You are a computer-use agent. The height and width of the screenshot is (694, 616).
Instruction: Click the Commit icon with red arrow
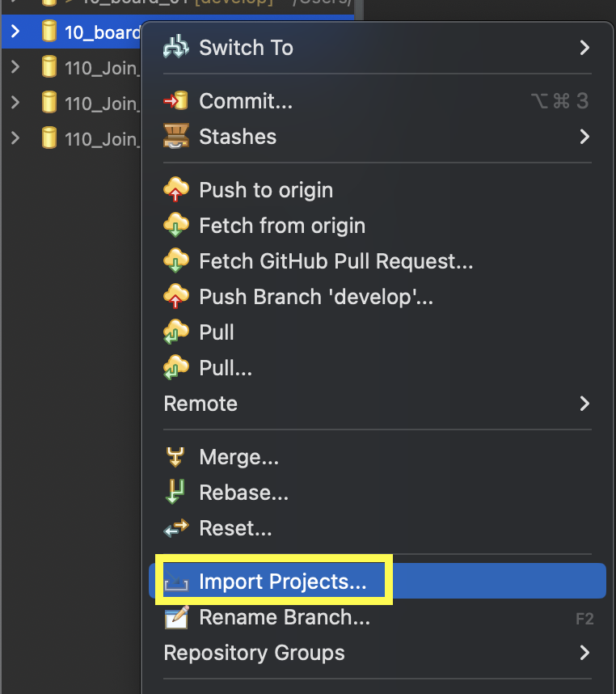175,101
